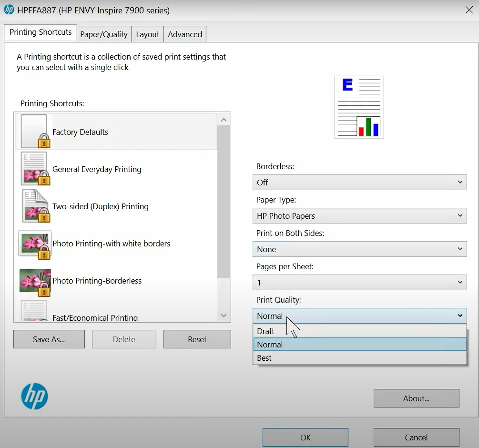Cancel the printing preferences dialog
479x448 pixels.
416,438
